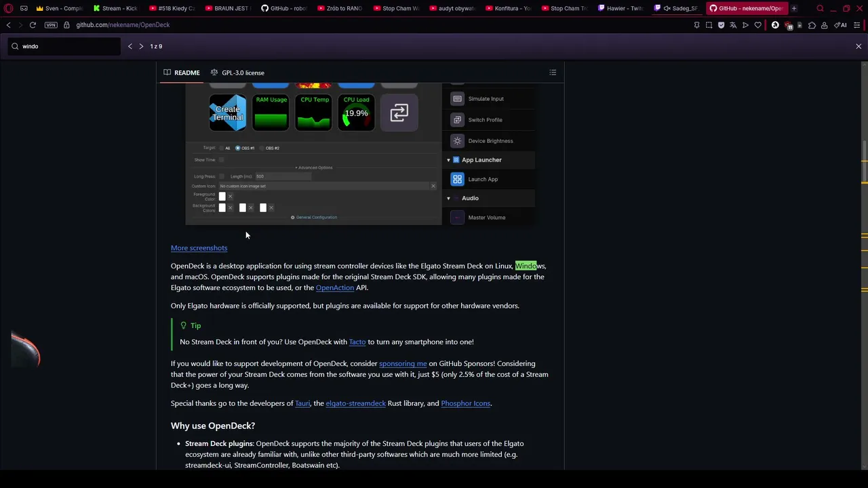
Task: Click the switch profile key with arrows icon
Action: point(399,113)
